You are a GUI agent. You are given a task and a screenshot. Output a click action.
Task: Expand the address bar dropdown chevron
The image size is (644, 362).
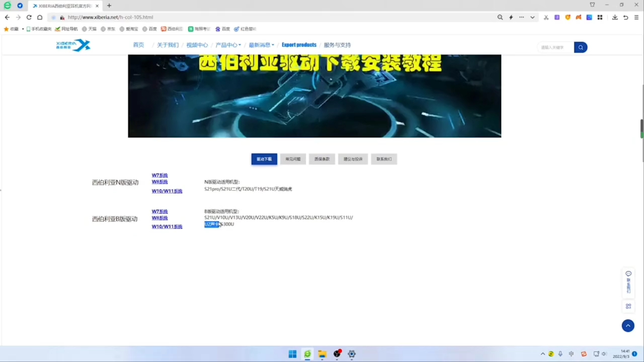click(x=532, y=17)
